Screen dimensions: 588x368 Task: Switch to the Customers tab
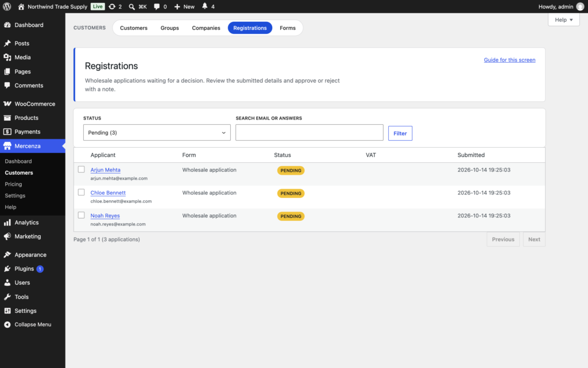coord(133,28)
